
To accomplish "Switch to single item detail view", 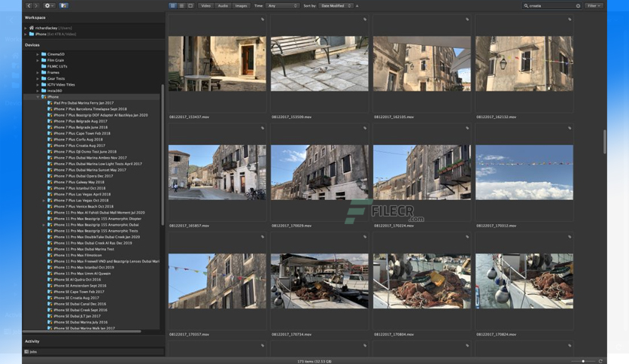I will (190, 5).
